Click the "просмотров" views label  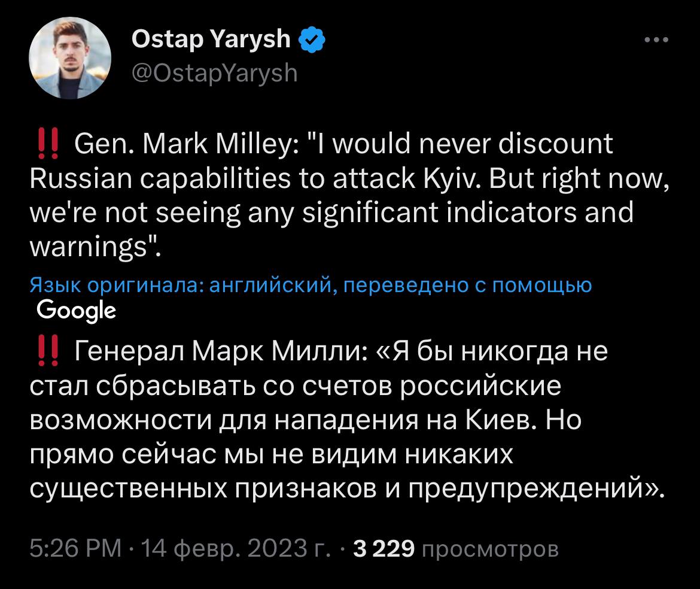(x=491, y=549)
